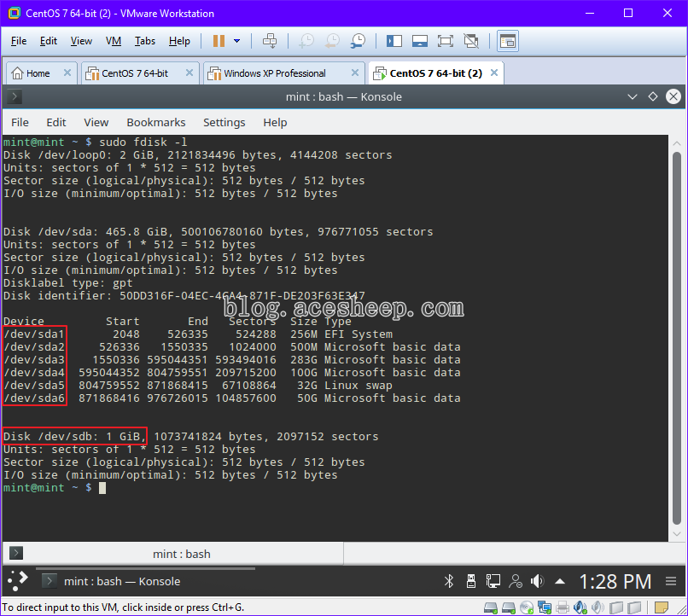Click the 'sudo fdisk -l' command text
Viewport: 688px width, 616px height.
point(143,142)
